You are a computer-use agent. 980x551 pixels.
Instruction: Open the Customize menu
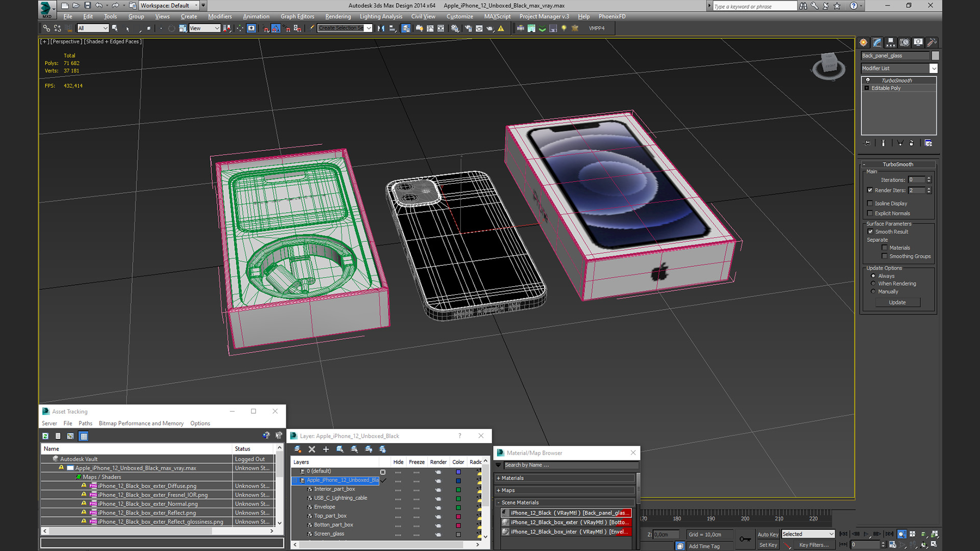tap(459, 16)
